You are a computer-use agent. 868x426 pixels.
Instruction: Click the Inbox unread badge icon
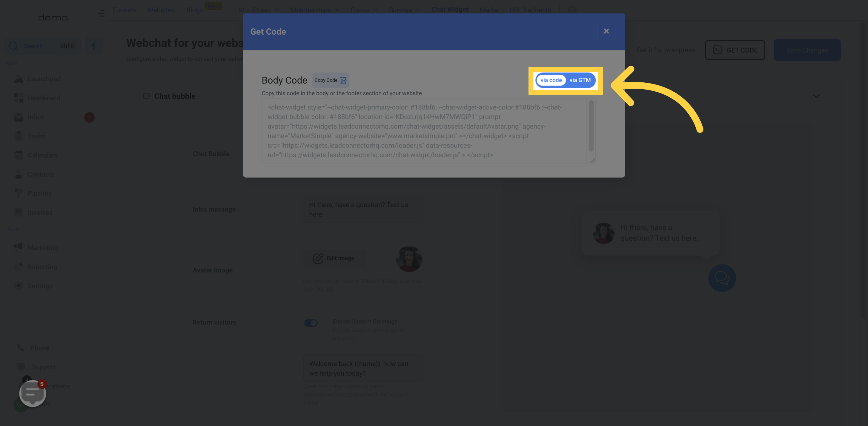[89, 118]
